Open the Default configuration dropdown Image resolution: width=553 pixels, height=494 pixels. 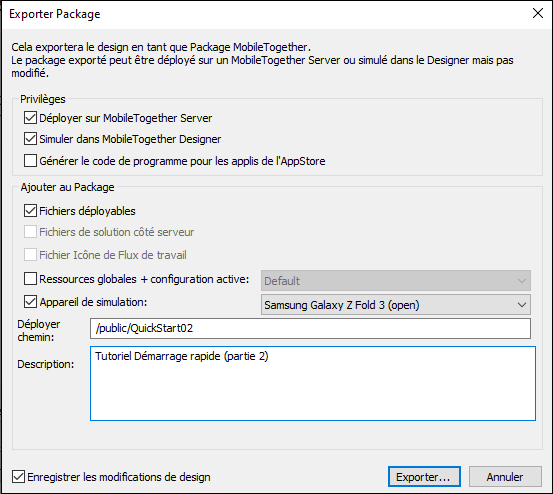(x=396, y=281)
